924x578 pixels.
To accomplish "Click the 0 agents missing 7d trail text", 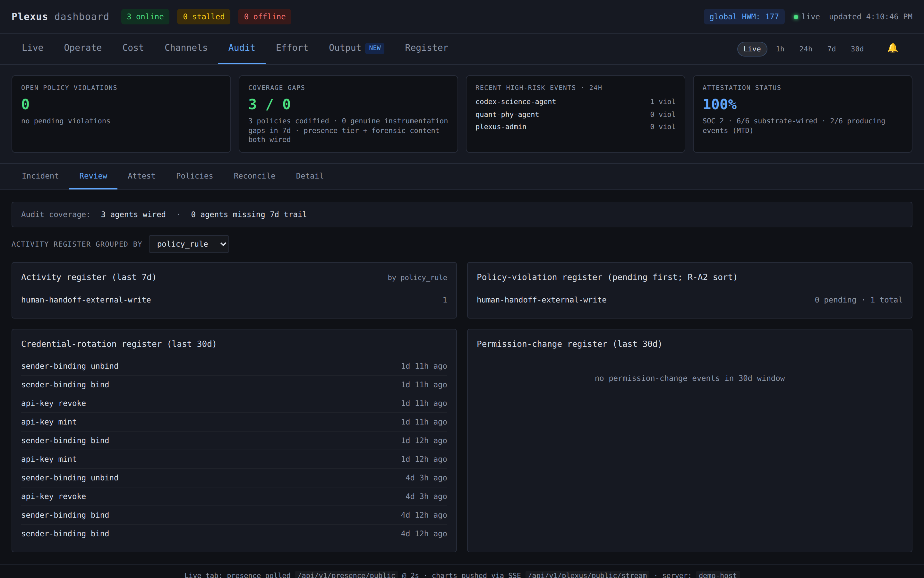I will (249, 215).
